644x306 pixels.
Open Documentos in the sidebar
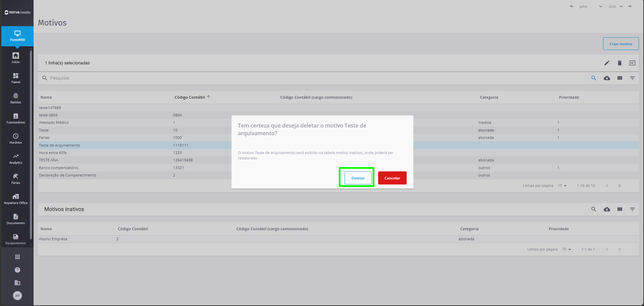tap(16, 219)
